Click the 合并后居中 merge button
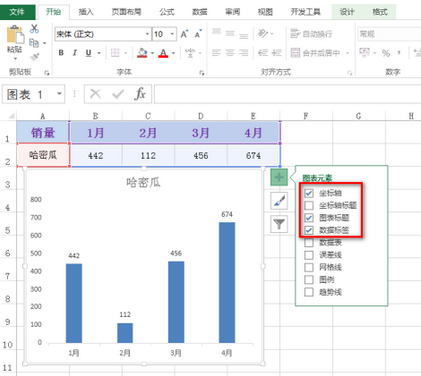The width and height of the screenshot is (421, 376). pos(316,53)
